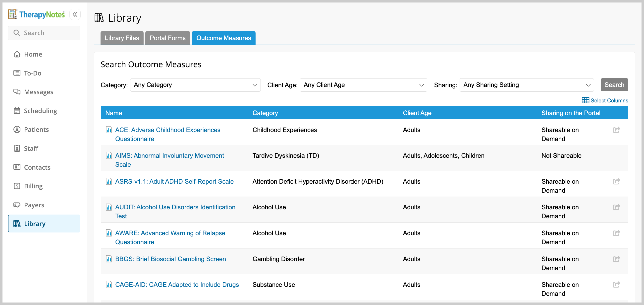The image size is (644, 305).
Task: Click the Client Age column header
Action: tap(417, 113)
